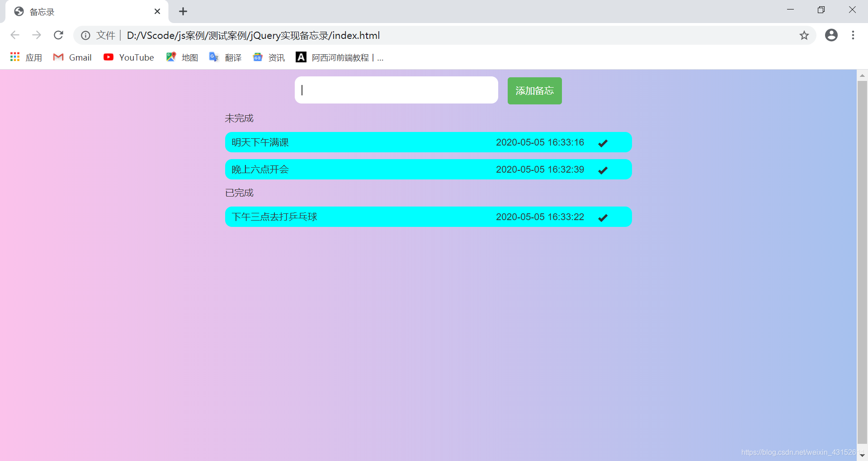868x461 pixels.
Task: Click the checkmark for 晚上六点开会
Action: (603, 170)
